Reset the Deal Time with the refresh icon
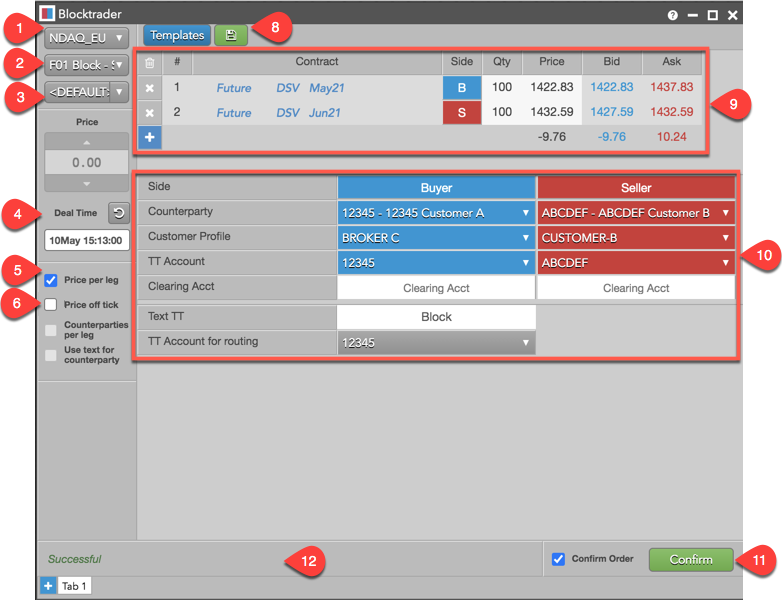The image size is (782, 600). point(119,213)
